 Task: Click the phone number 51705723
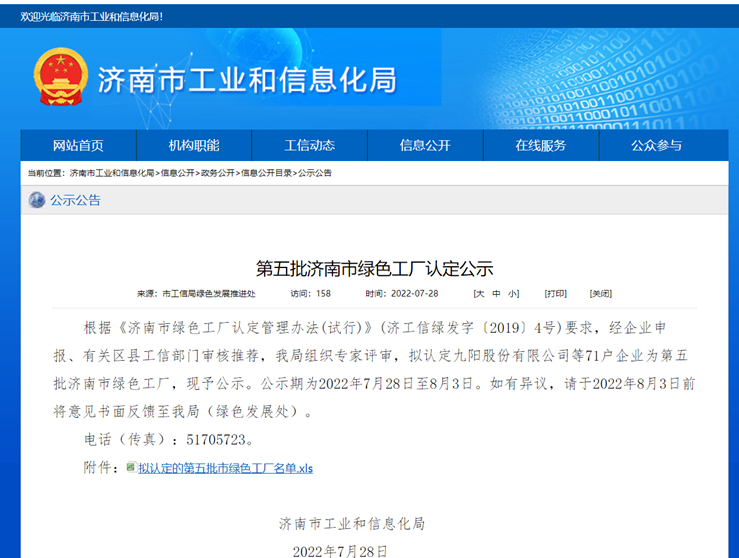[x=216, y=440]
